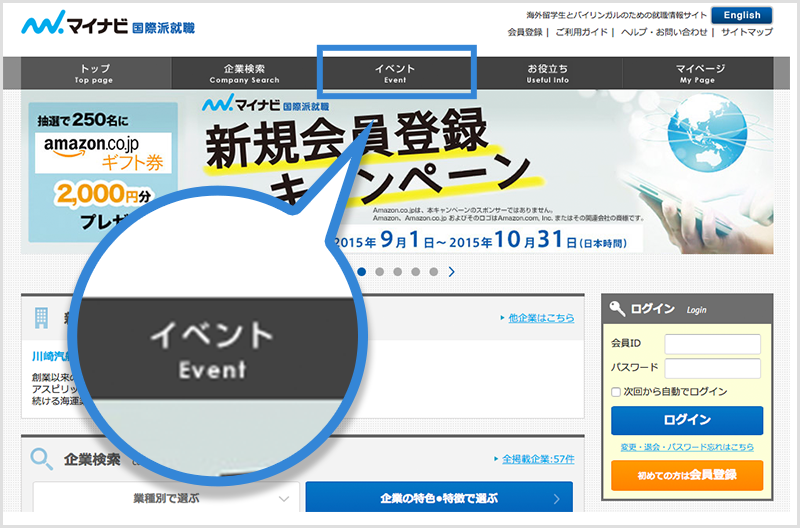
Task: Click 企業の特色●特徴で選ぶ button
Action: [439, 498]
